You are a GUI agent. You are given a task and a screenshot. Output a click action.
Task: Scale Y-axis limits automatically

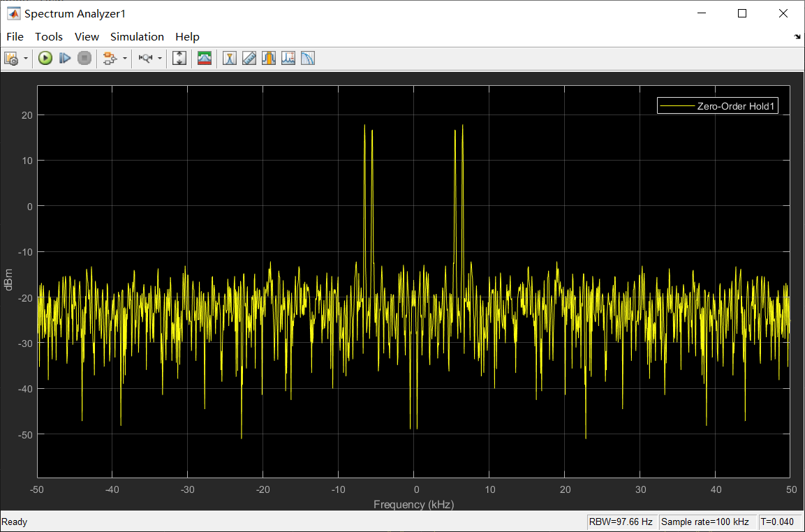coord(179,59)
